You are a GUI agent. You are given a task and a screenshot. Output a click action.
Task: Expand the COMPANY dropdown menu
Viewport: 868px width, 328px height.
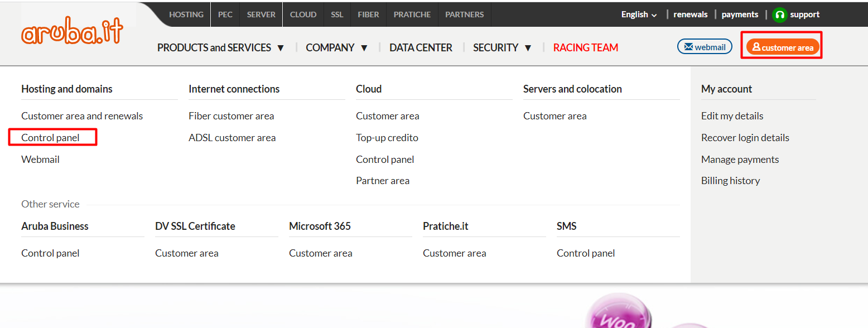tap(336, 48)
